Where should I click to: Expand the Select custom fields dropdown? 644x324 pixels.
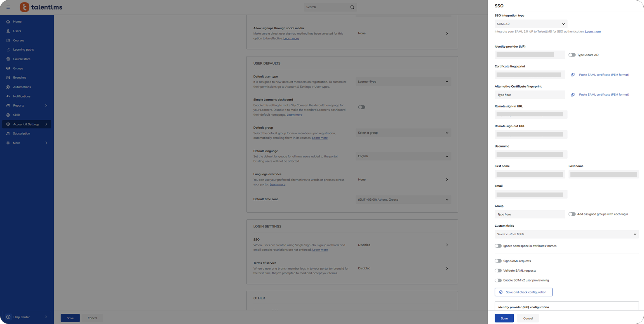click(567, 234)
